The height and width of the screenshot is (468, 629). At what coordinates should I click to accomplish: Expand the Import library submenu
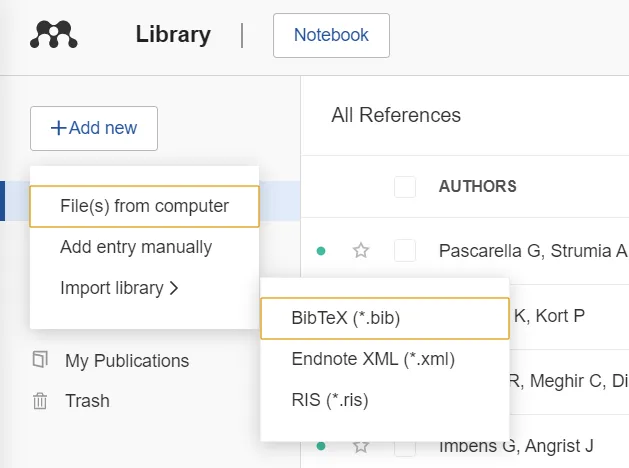[119, 288]
